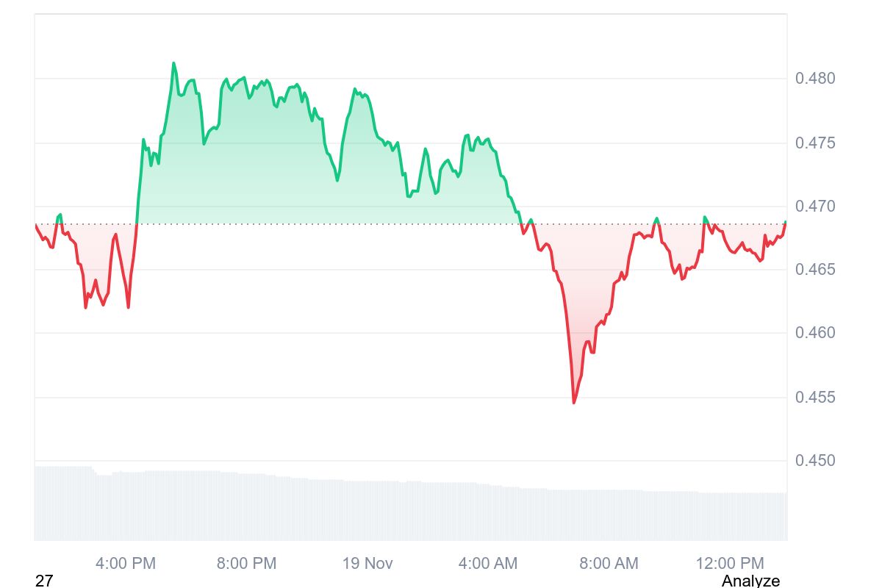Click the 0.450 price axis label

(814, 461)
